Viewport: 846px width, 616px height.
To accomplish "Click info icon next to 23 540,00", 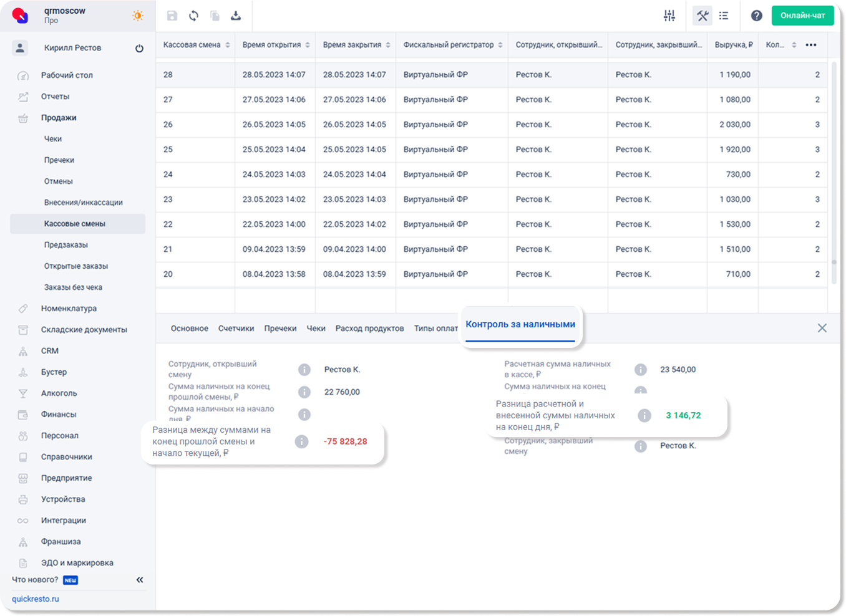I will tap(640, 370).
